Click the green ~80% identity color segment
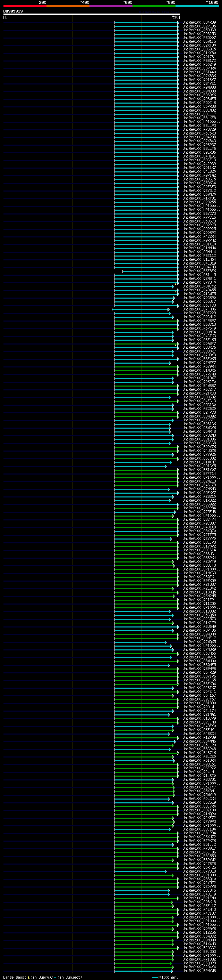The width and height of the screenshot is (222, 980). point(154,6)
